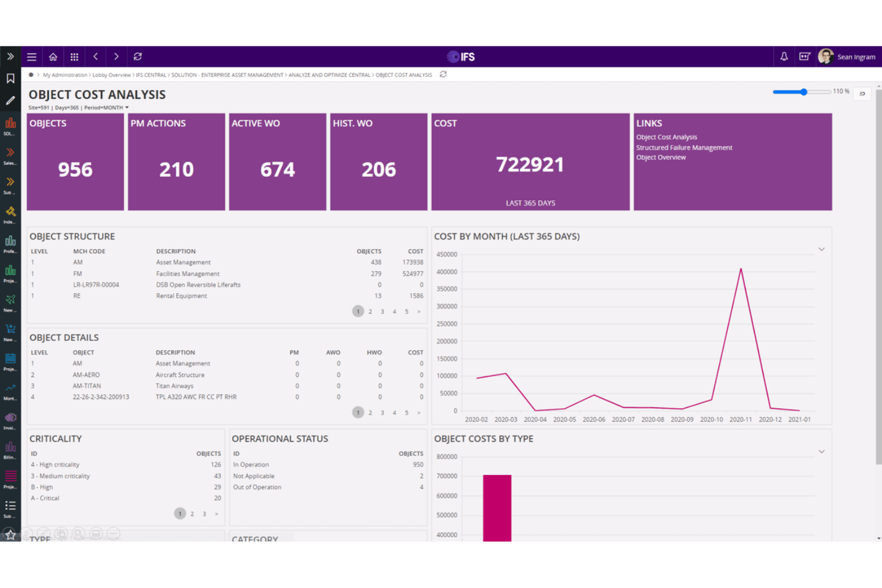
Task: Adjust the 110 % zoom slider
Action: (x=802, y=92)
